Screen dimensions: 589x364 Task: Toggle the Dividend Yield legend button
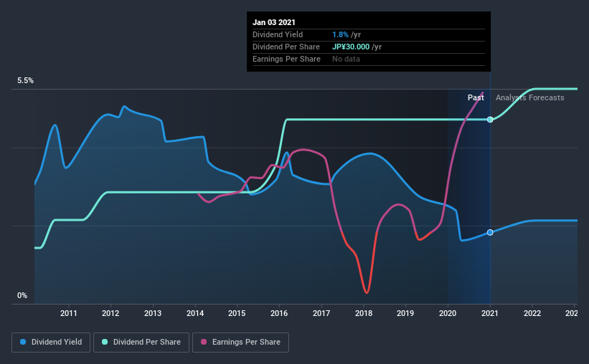(x=51, y=343)
